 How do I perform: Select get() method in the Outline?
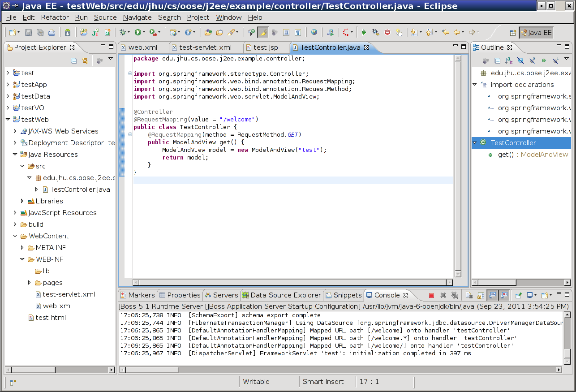506,155
